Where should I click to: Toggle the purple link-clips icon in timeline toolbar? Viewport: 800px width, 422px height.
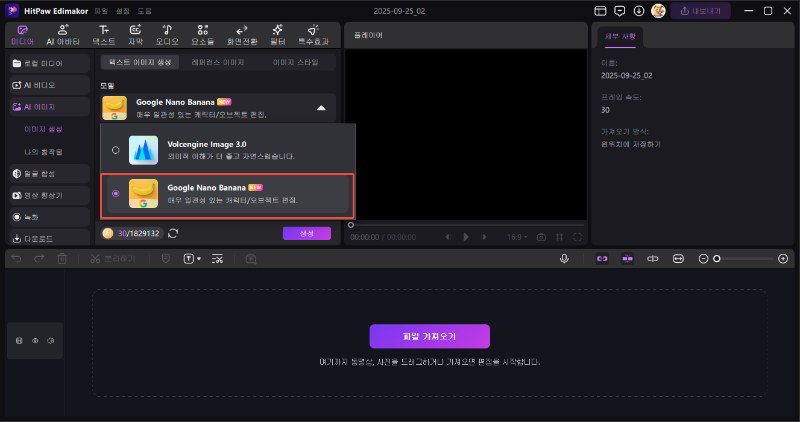pyautogui.click(x=602, y=259)
